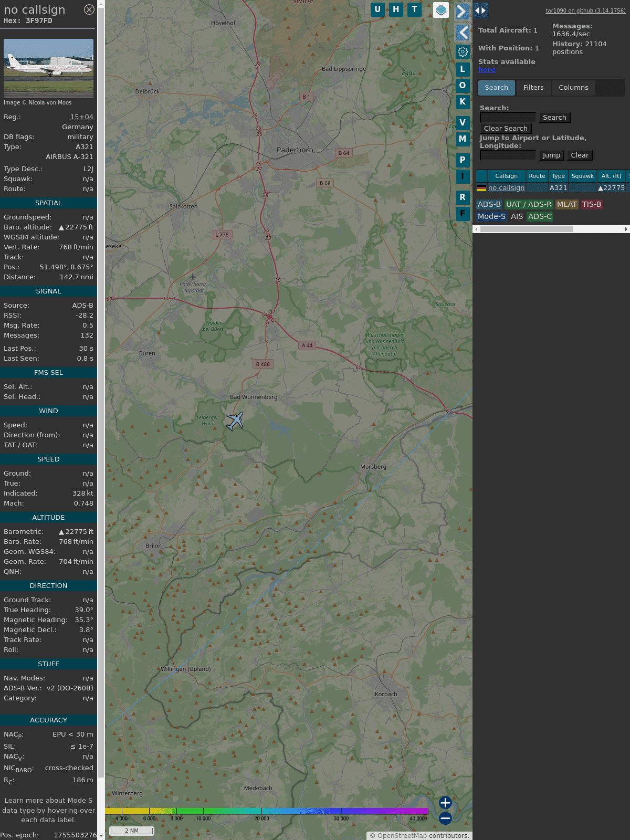Toggle the K map button
Viewport: 630px width, 840px height.
463,102
